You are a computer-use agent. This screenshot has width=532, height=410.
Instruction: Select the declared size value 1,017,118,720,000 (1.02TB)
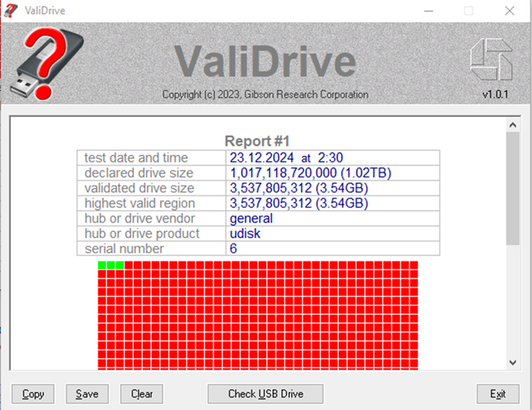[310, 173]
